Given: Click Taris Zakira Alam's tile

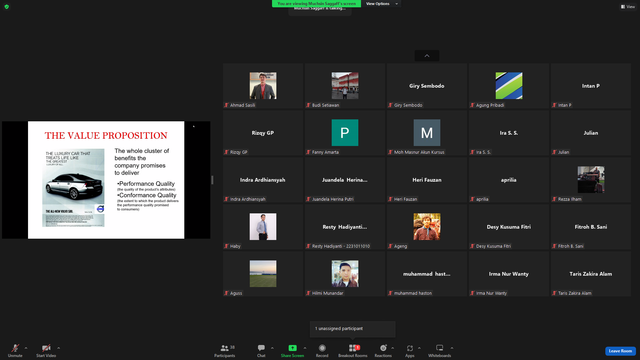Looking at the screenshot, I should (591, 273).
